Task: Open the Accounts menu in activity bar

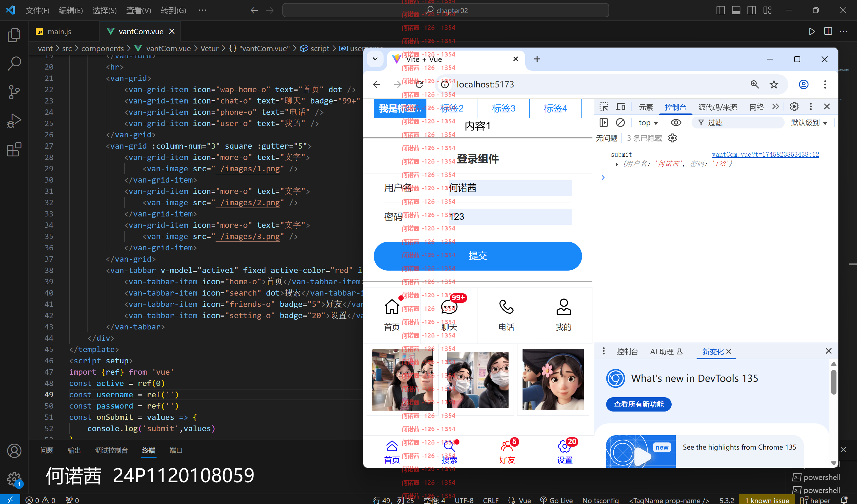Action: point(14,451)
